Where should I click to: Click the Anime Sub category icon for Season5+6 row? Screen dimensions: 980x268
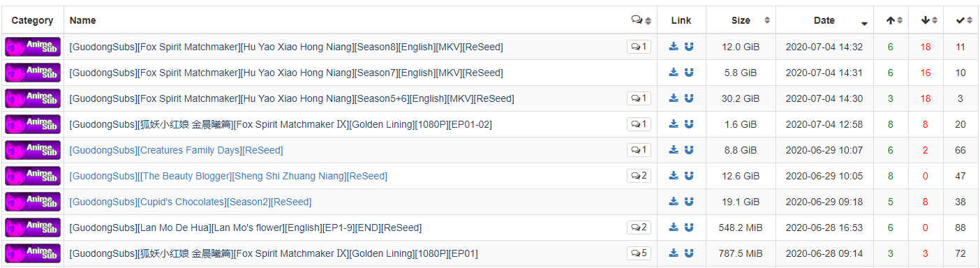click(33, 98)
